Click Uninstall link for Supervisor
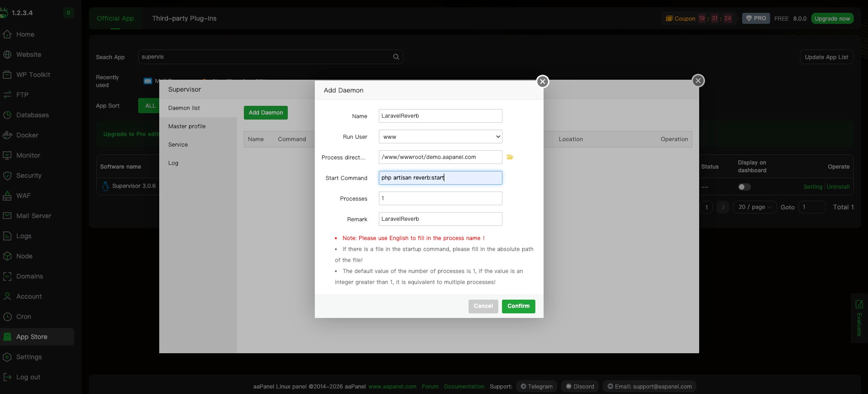Screen dimensions: 868x394 tap(838, 187)
